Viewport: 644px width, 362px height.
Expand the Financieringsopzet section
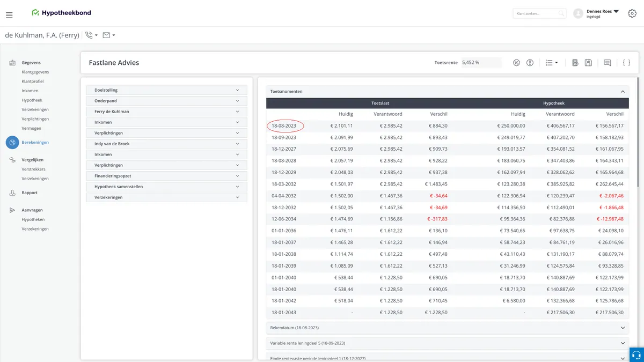(x=166, y=176)
